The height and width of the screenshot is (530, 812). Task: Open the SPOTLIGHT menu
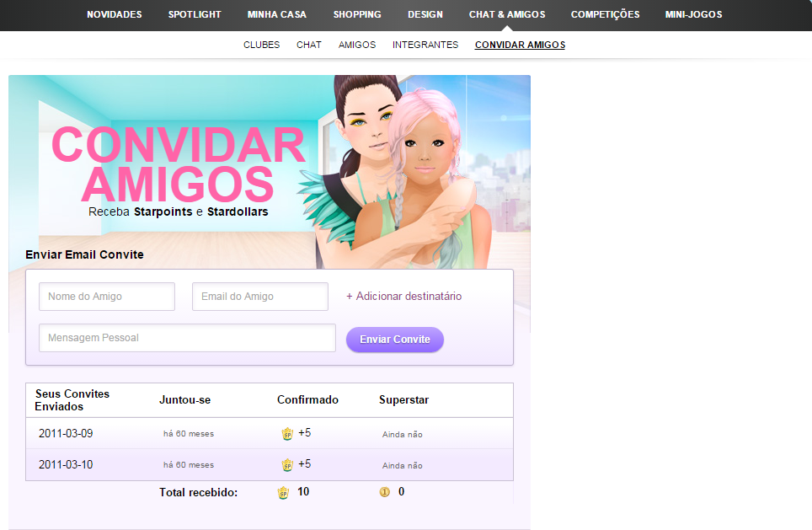195,14
